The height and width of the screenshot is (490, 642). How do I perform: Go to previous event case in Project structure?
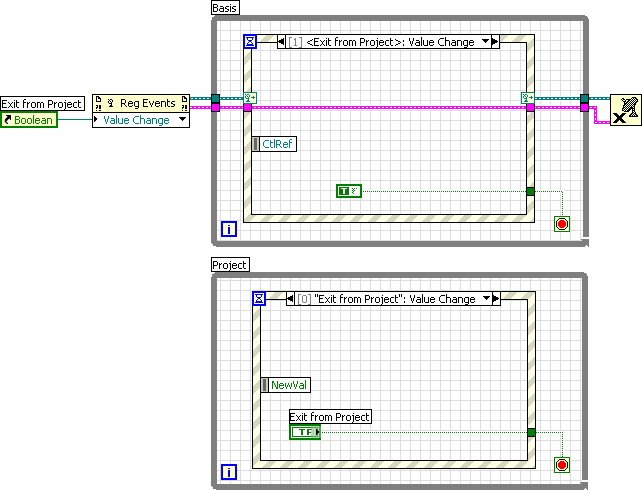pos(290,299)
